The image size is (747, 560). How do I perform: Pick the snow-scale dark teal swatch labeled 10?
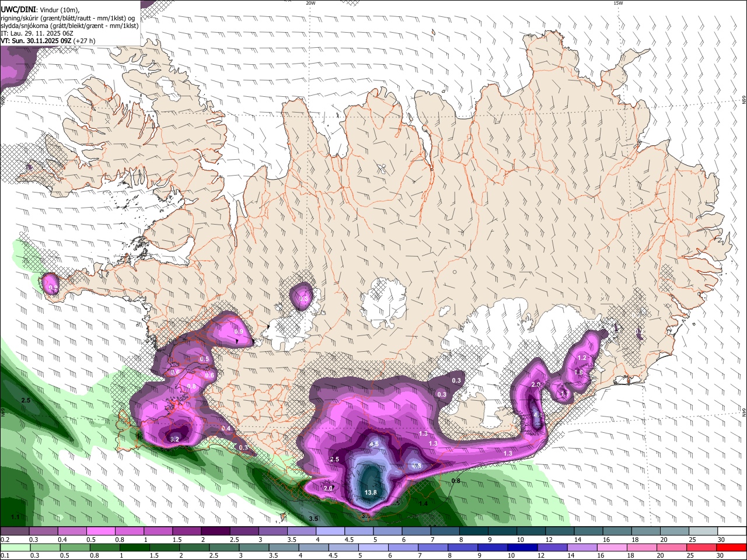click(531, 531)
